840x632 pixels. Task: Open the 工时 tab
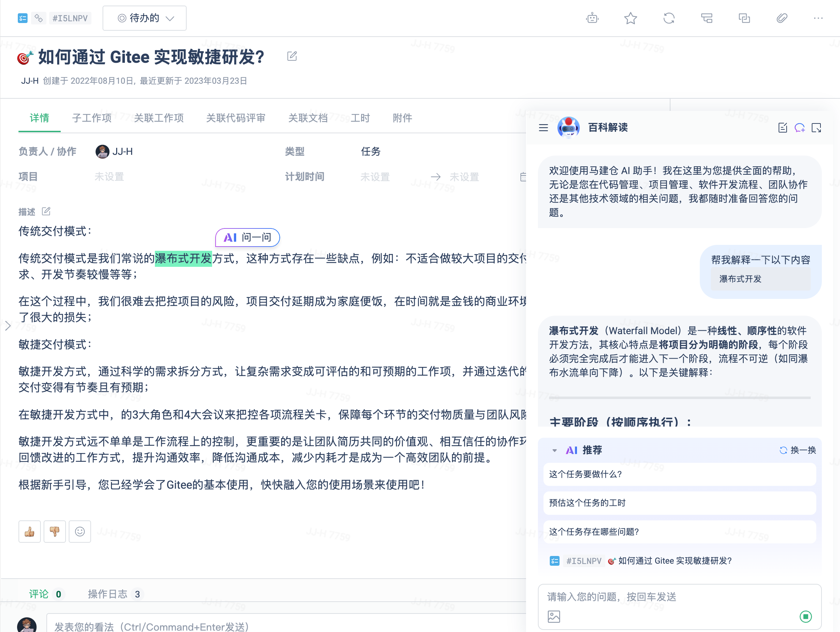360,118
